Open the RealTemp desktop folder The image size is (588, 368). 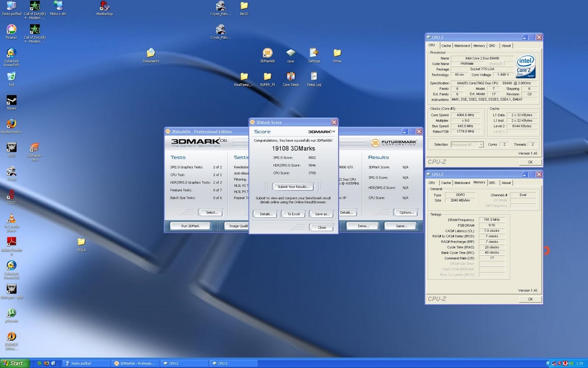[244, 79]
